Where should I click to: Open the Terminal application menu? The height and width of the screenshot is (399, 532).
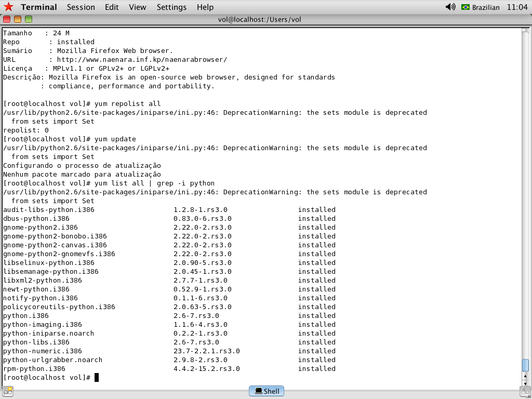click(38, 7)
